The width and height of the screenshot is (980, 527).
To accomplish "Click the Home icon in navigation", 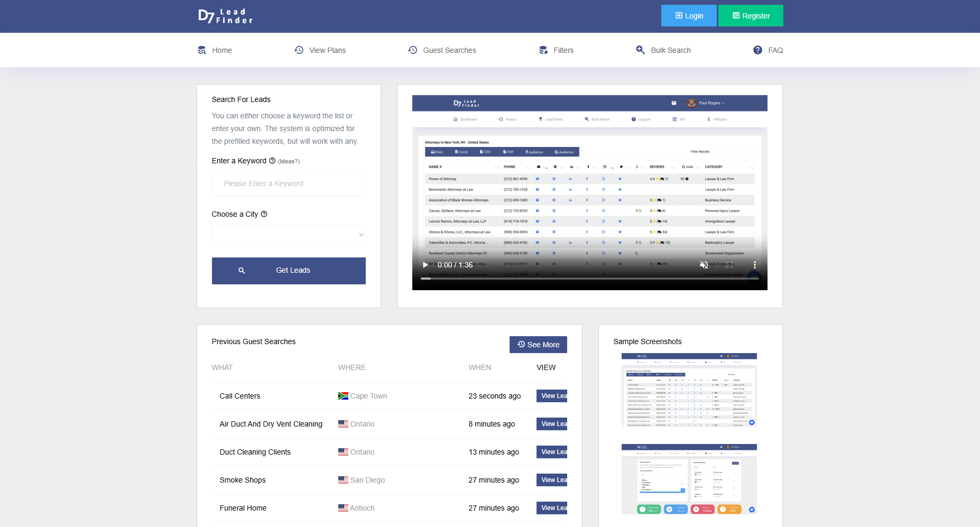I will click(202, 50).
